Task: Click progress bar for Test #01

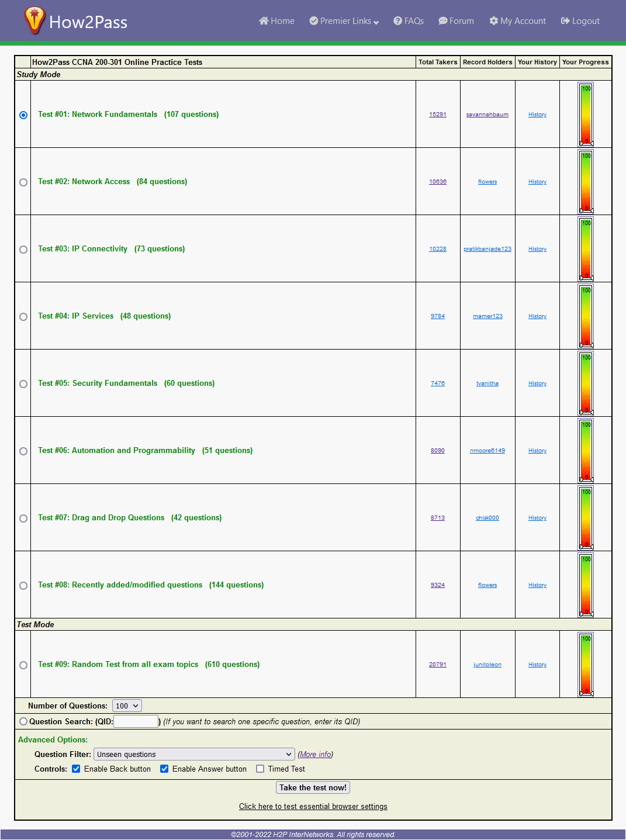Action: 586,114
